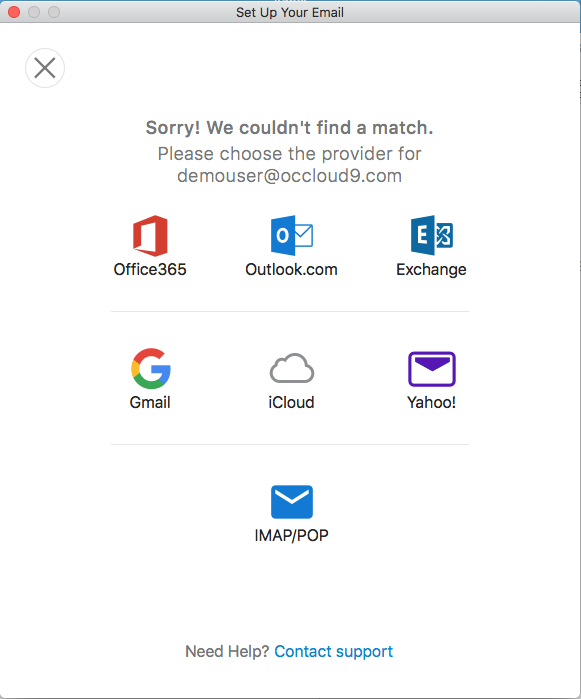Click the Gmail provider label
581x699 pixels.
point(150,402)
